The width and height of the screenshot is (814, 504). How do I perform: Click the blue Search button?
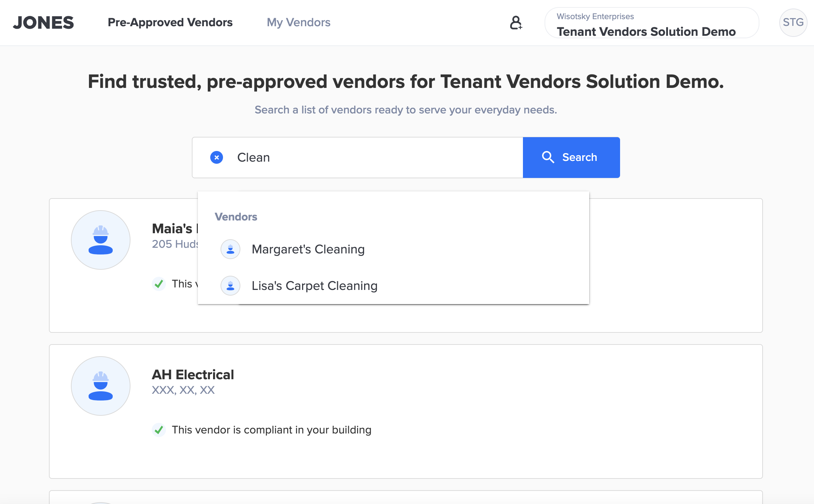pos(571,157)
